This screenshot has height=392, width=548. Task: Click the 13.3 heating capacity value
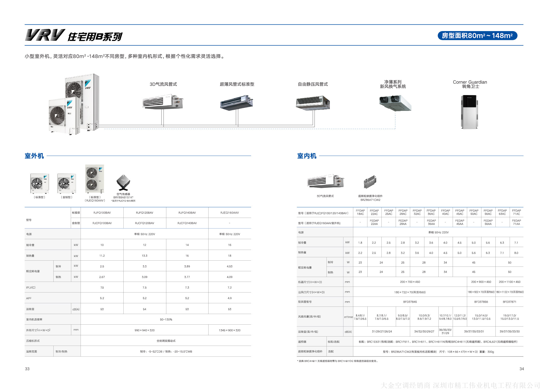(x=145, y=256)
